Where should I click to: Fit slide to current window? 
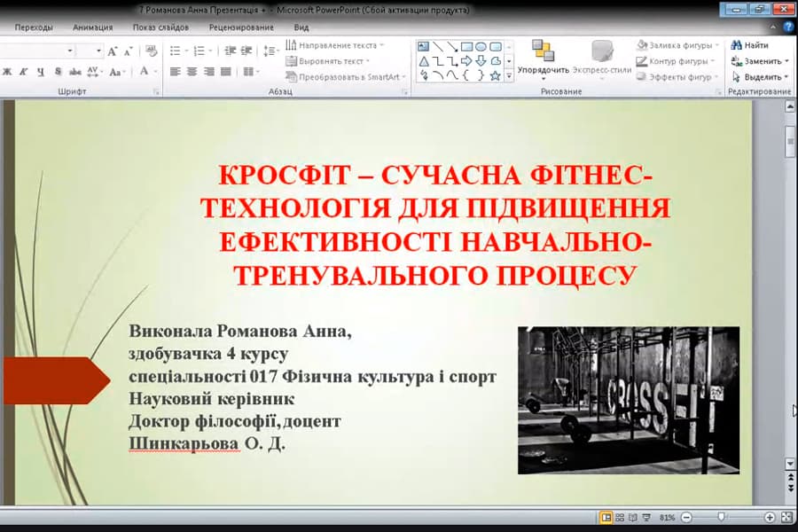(x=786, y=515)
